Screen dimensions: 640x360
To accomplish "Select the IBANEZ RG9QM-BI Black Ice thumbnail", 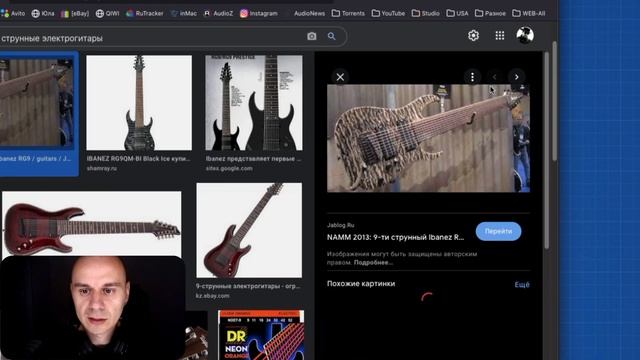I will [x=139, y=103].
